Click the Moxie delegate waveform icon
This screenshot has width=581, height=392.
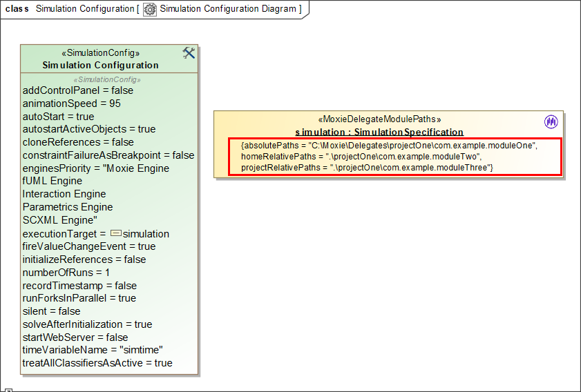[x=551, y=121]
